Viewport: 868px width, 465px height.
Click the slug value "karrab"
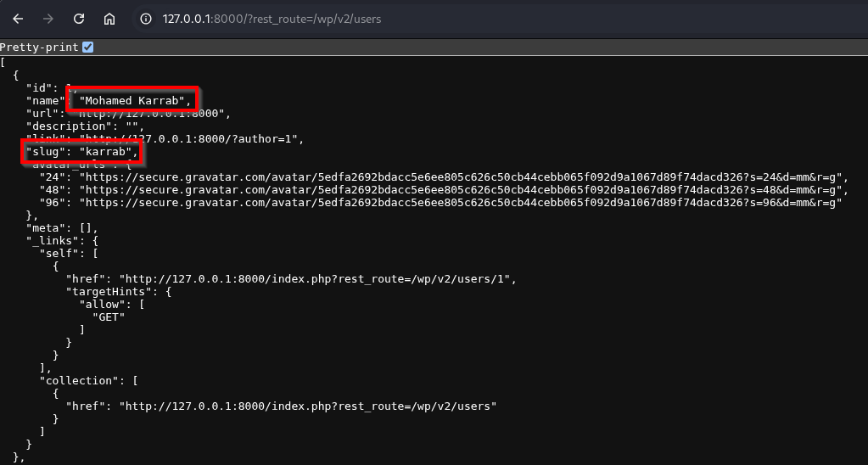click(105, 152)
